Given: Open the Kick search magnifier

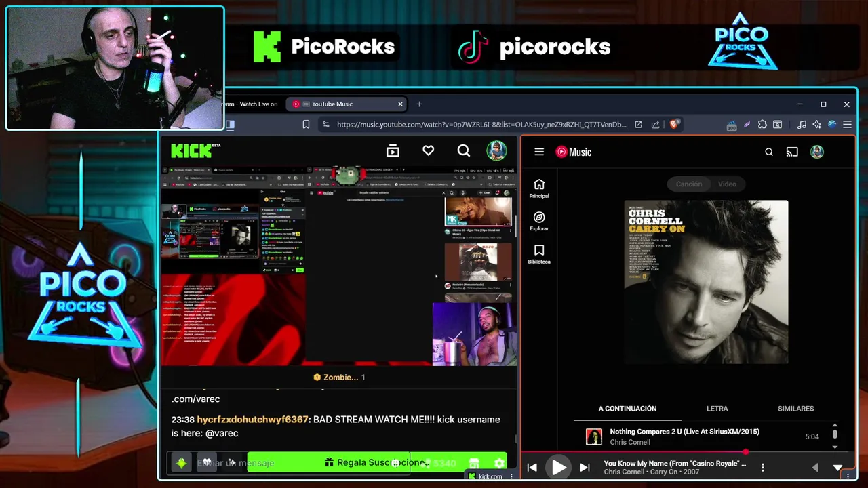Looking at the screenshot, I should (463, 150).
